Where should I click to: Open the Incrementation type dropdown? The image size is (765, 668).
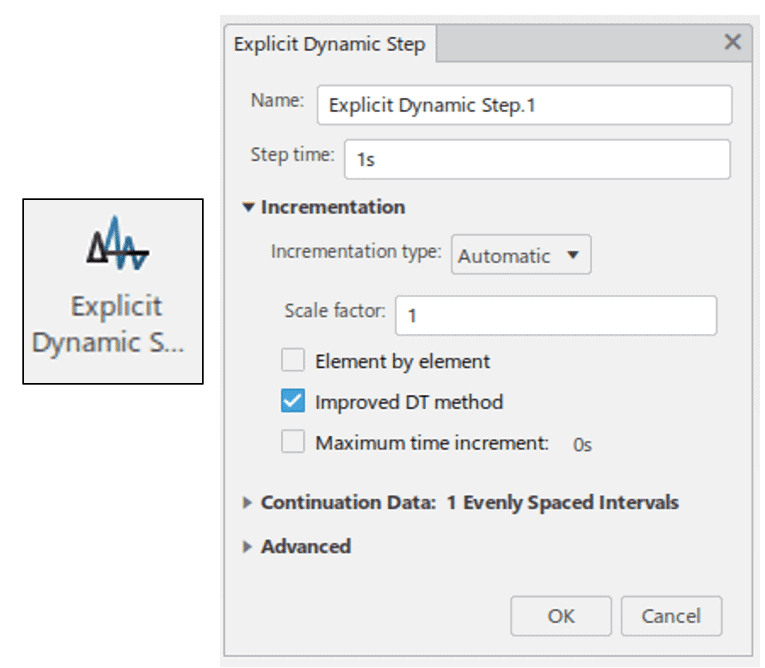click(521, 255)
